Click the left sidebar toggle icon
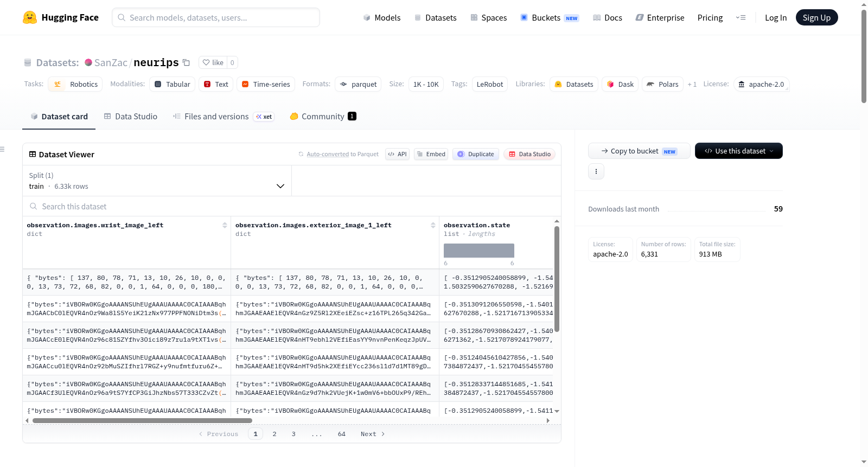The image size is (868, 467). (3, 149)
